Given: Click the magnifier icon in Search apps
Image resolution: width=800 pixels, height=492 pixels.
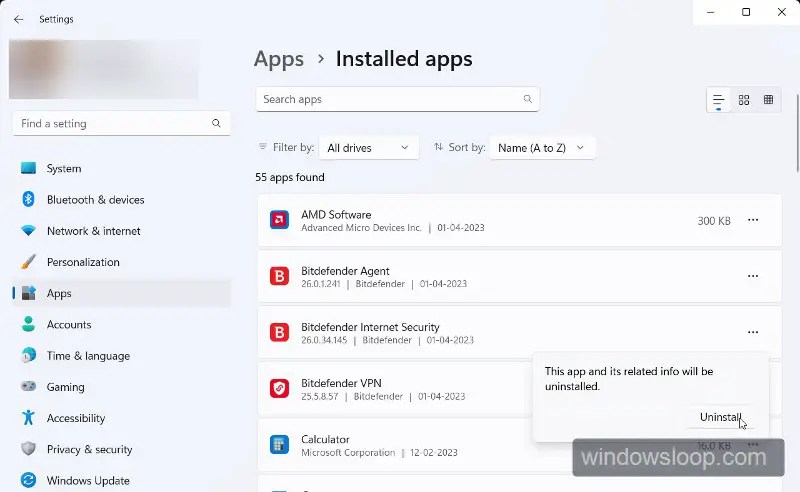Looking at the screenshot, I should point(528,99).
